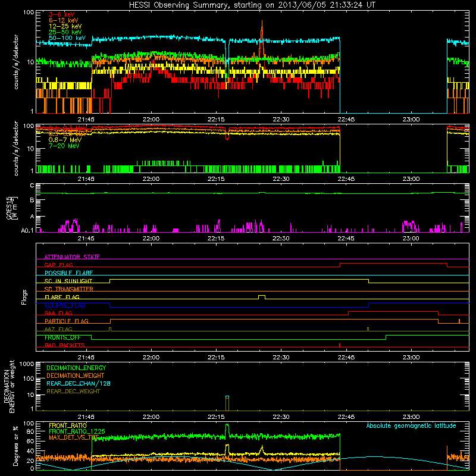476x476 pixels.
Task: Click 23:00 time label under GOES15 panel
Action: (411, 239)
